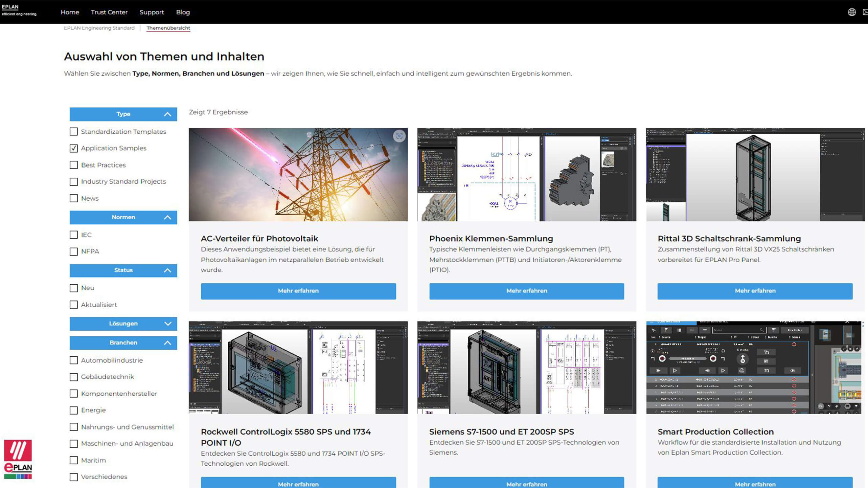Click Mehr erfahren under Smart Production Collection

coord(755,483)
